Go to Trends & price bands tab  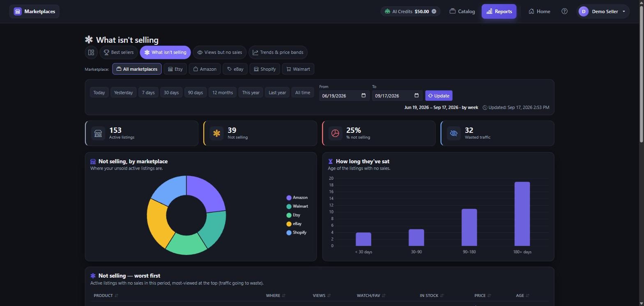pos(278,52)
